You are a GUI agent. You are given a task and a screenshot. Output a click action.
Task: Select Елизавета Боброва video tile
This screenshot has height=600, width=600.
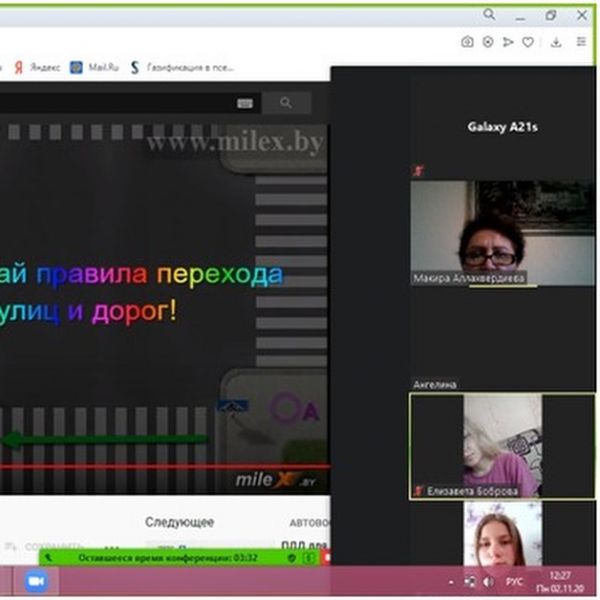click(502, 446)
